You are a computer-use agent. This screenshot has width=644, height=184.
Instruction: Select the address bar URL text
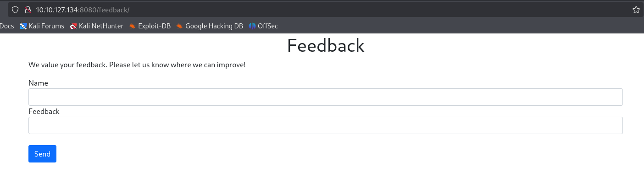pos(83,10)
